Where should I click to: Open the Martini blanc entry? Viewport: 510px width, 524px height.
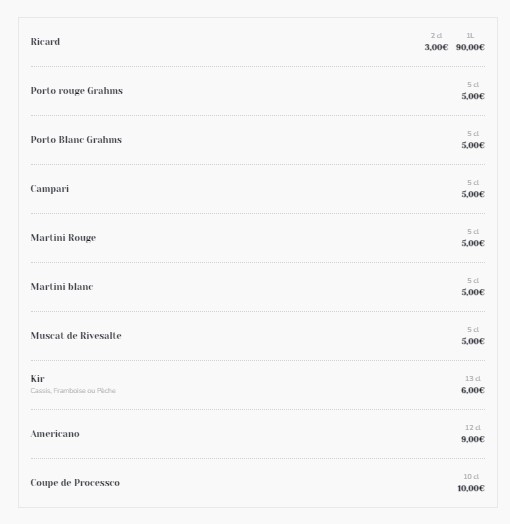coord(62,287)
